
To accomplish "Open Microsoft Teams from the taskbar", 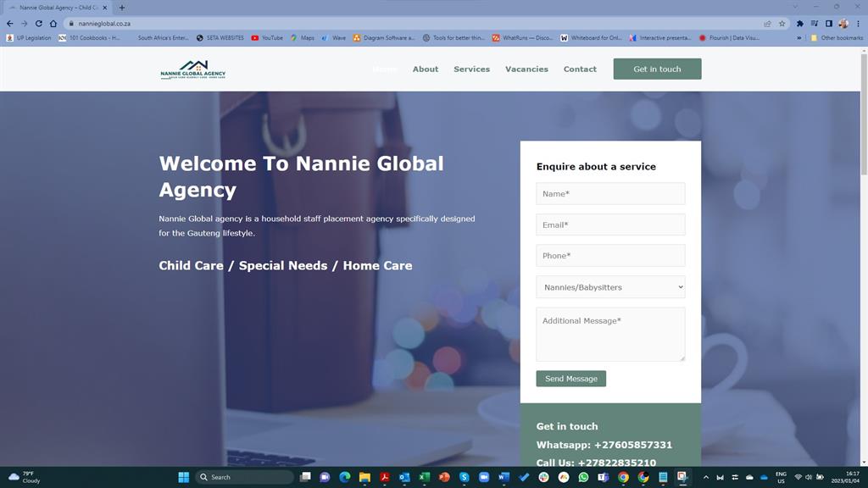I will pos(604,477).
